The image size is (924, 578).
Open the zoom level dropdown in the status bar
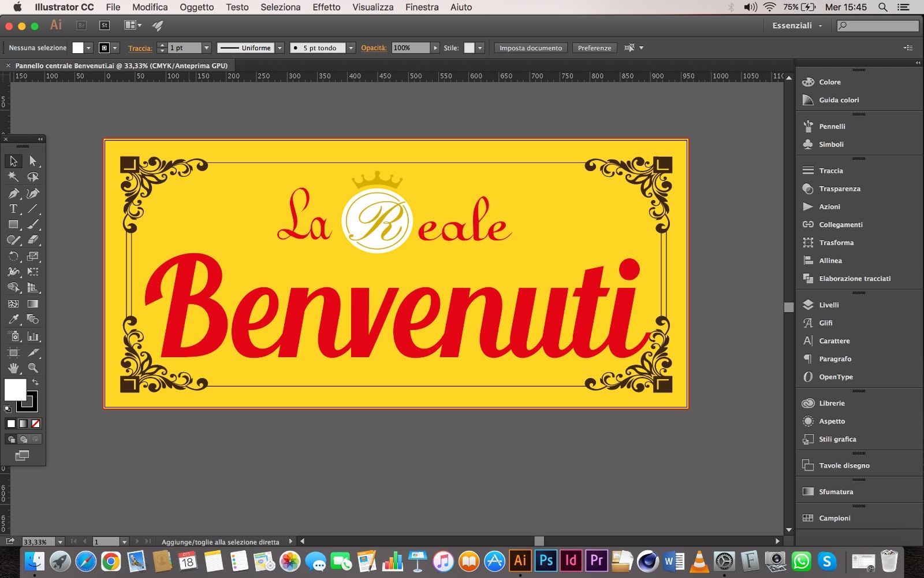(x=60, y=542)
